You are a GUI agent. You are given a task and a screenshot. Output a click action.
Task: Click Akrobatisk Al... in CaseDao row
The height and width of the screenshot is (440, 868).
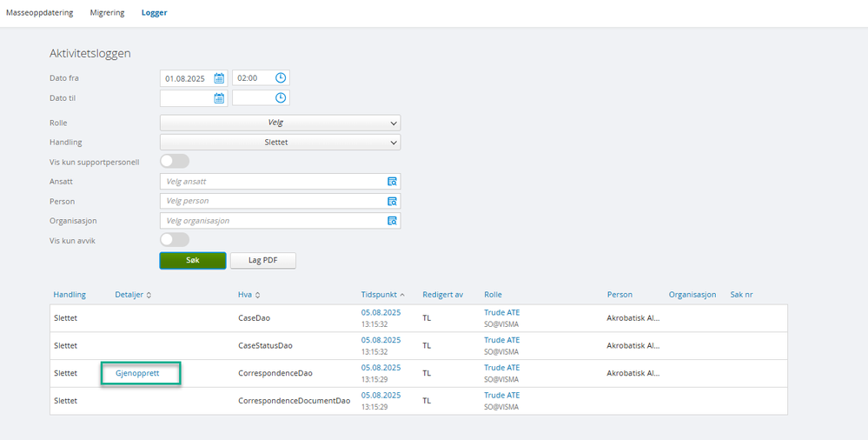(633, 318)
